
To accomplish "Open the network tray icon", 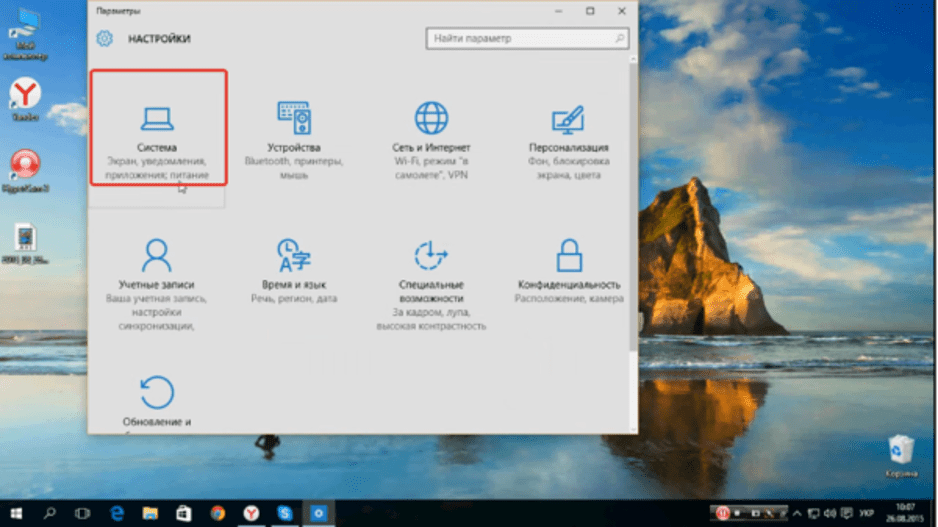I will tap(814, 513).
